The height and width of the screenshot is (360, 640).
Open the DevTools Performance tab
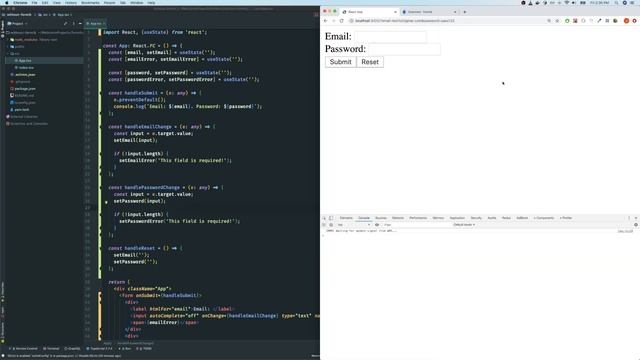point(418,218)
